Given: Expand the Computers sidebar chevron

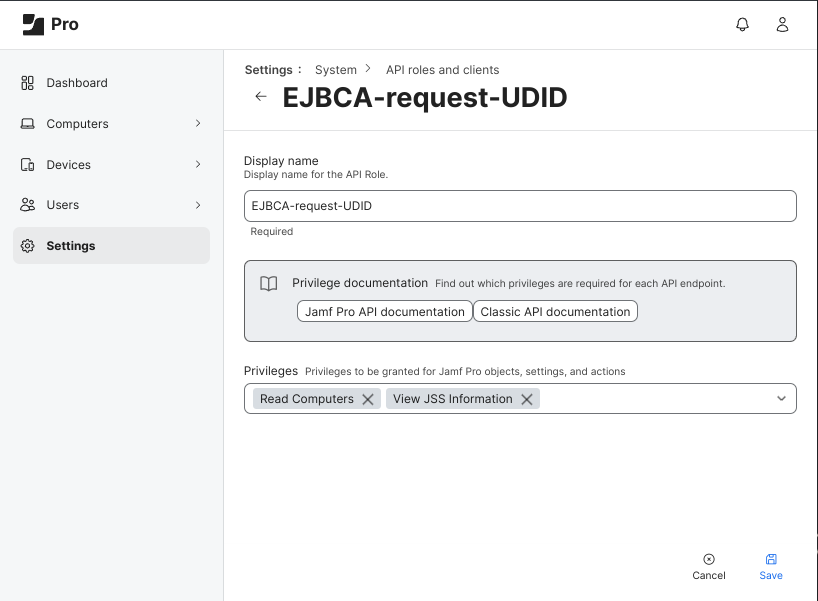Looking at the screenshot, I should pos(198,124).
